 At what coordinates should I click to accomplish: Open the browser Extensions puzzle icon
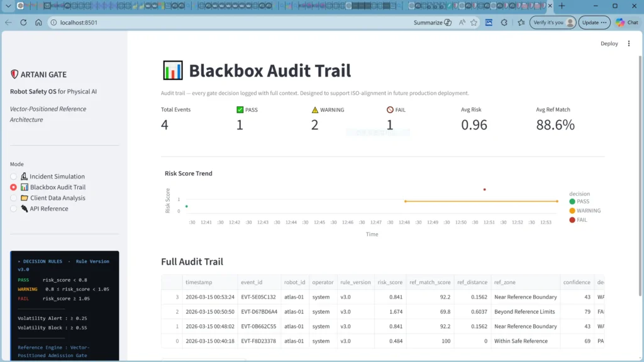click(504, 22)
